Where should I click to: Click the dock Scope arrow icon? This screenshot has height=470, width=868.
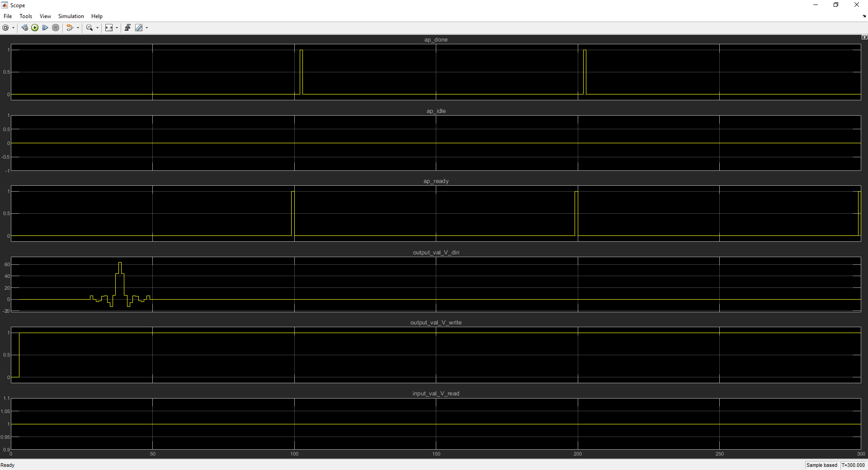point(864,16)
